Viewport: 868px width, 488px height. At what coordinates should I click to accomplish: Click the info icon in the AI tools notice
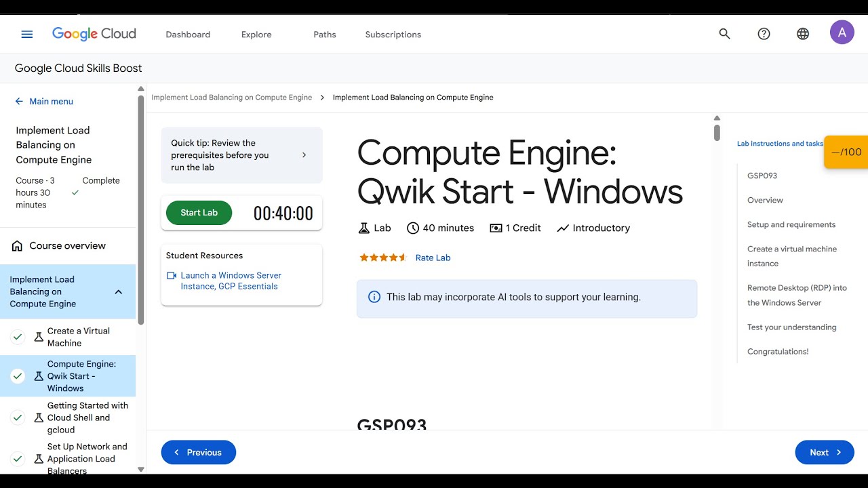pyautogui.click(x=374, y=297)
